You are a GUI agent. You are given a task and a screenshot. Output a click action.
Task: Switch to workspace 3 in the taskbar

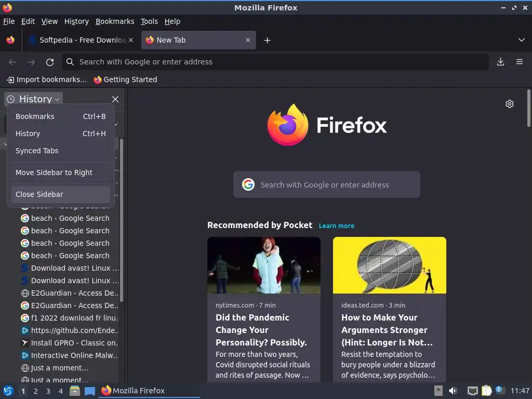pos(48,391)
